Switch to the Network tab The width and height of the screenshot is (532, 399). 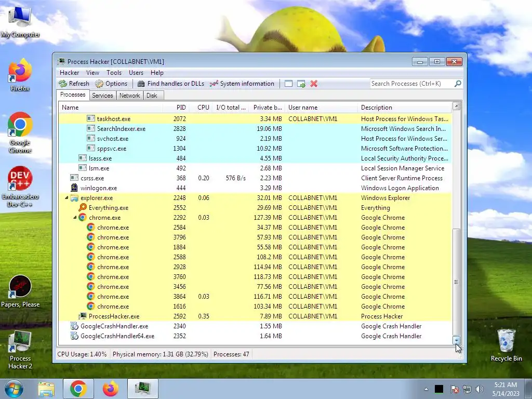[129, 96]
